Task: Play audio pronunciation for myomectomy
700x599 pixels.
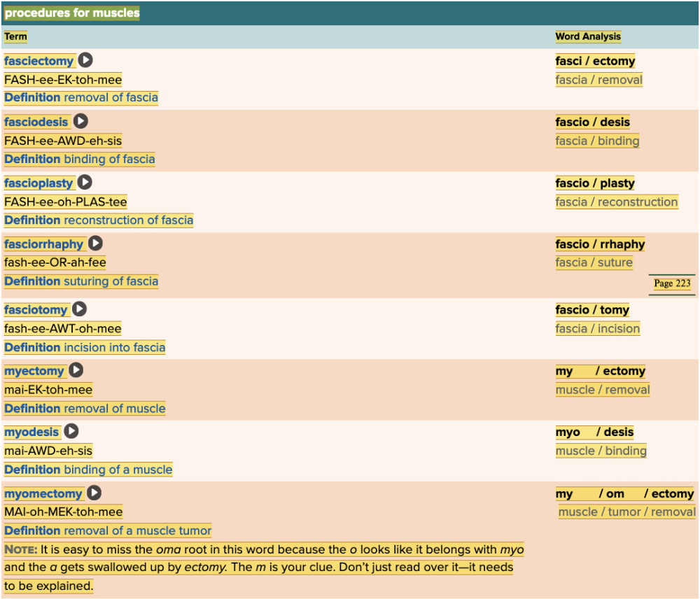Action: tap(94, 493)
